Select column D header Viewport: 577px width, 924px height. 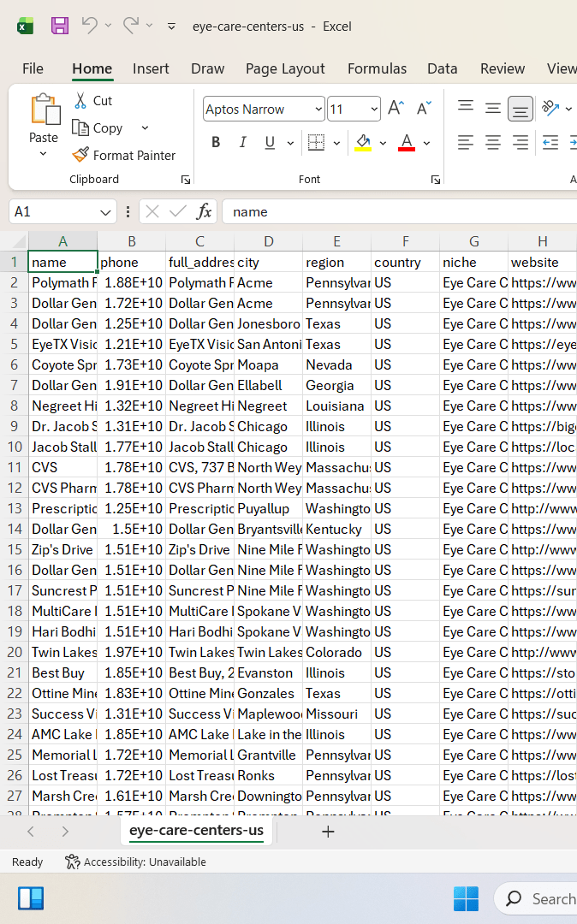coord(268,241)
